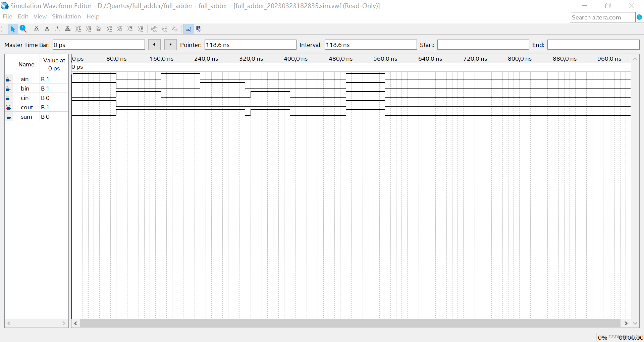The height and width of the screenshot is (342, 644).
Task: Click waveform scrollbar left arrow
Action: tap(76, 323)
